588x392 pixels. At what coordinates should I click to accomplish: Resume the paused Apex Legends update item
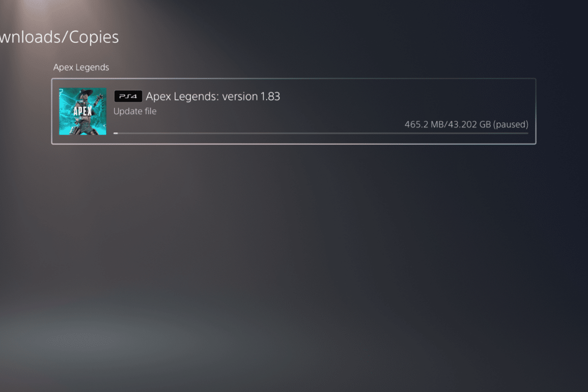point(294,111)
